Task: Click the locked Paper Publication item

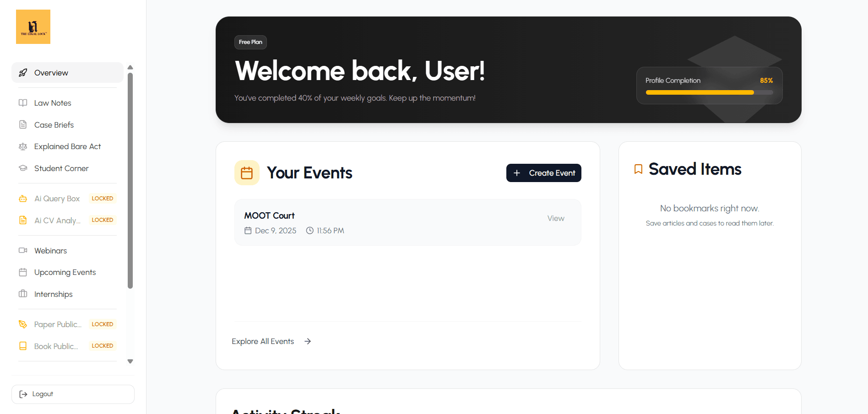Action: tap(58, 324)
